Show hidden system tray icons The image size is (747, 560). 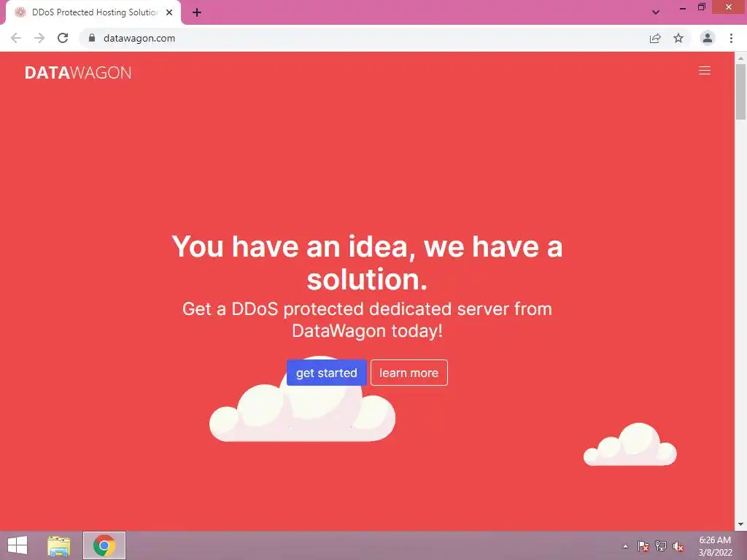tap(625, 546)
